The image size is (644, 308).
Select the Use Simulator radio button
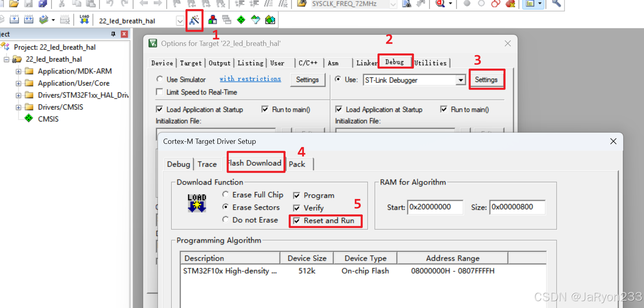coord(160,79)
